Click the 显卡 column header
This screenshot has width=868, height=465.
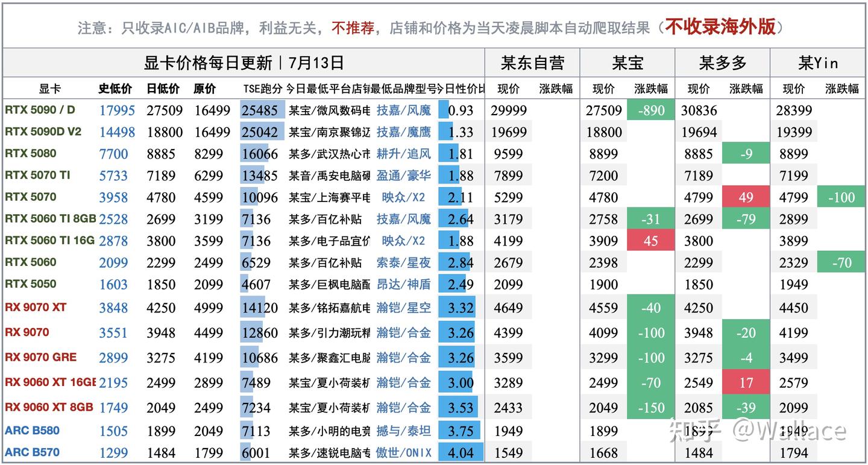(50, 89)
